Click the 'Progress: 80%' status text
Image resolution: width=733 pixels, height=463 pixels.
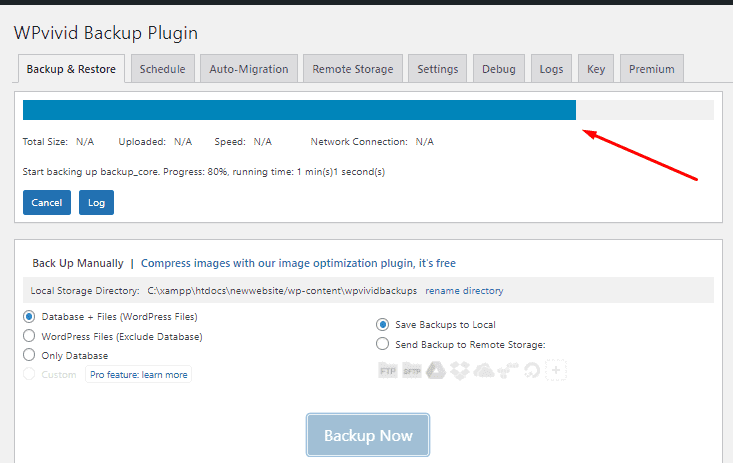[x=195, y=172]
